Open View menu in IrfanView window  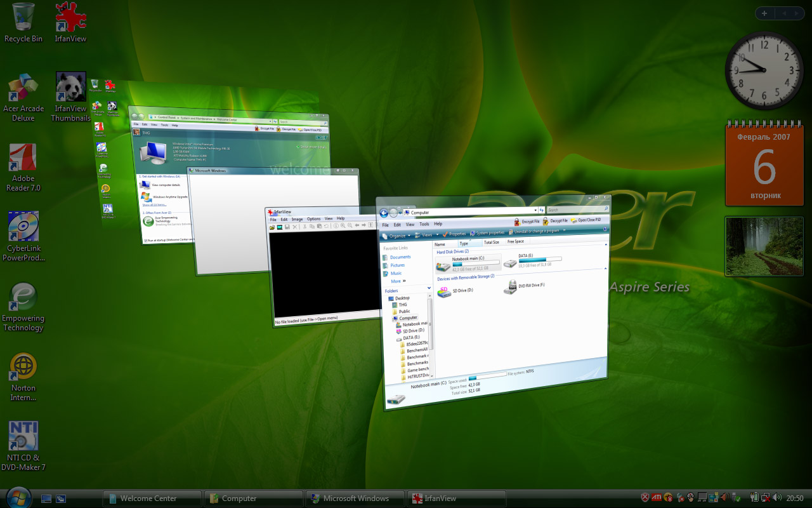pos(329,219)
